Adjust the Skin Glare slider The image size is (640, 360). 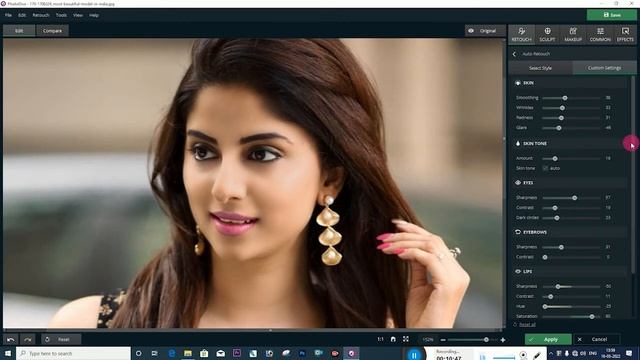click(571, 128)
